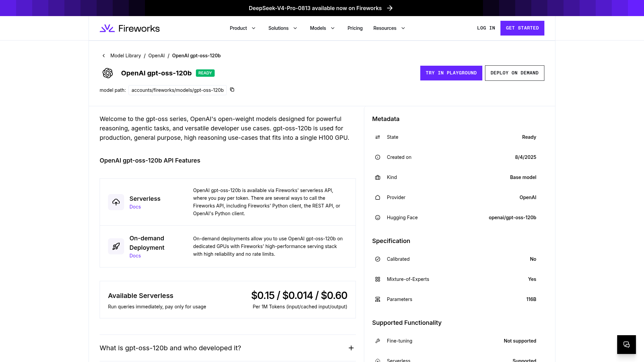Click the Fine-tuning wrench icon
Image resolution: width=644 pixels, height=362 pixels.
(x=378, y=341)
